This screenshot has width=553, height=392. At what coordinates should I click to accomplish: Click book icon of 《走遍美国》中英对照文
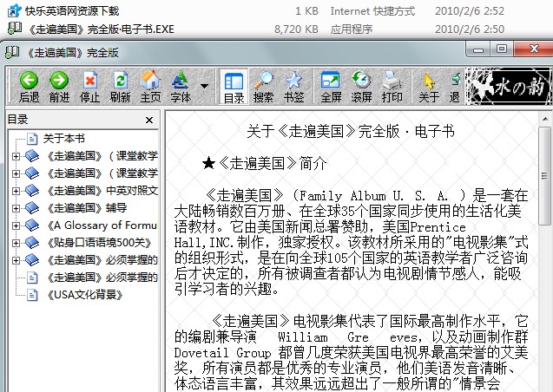[x=32, y=191]
